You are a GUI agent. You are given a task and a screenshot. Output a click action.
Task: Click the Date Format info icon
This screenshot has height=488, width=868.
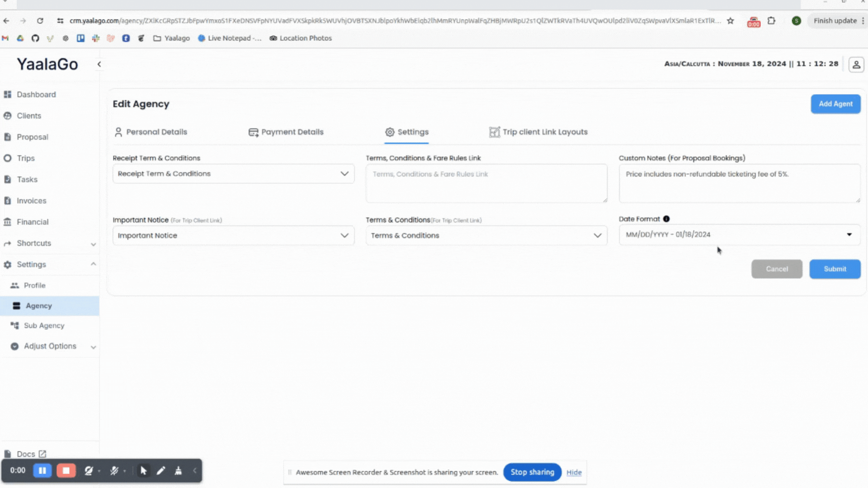pos(666,219)
